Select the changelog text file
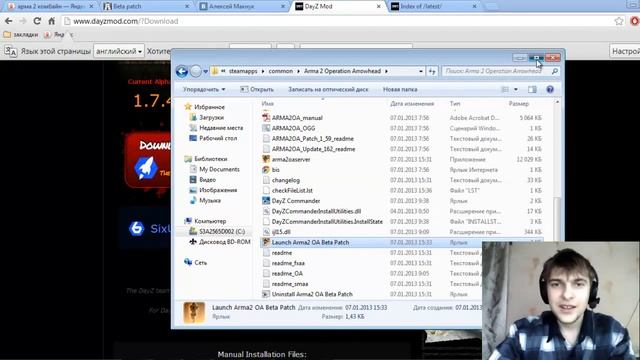The image size is (640, 360). tap(285, 180)
